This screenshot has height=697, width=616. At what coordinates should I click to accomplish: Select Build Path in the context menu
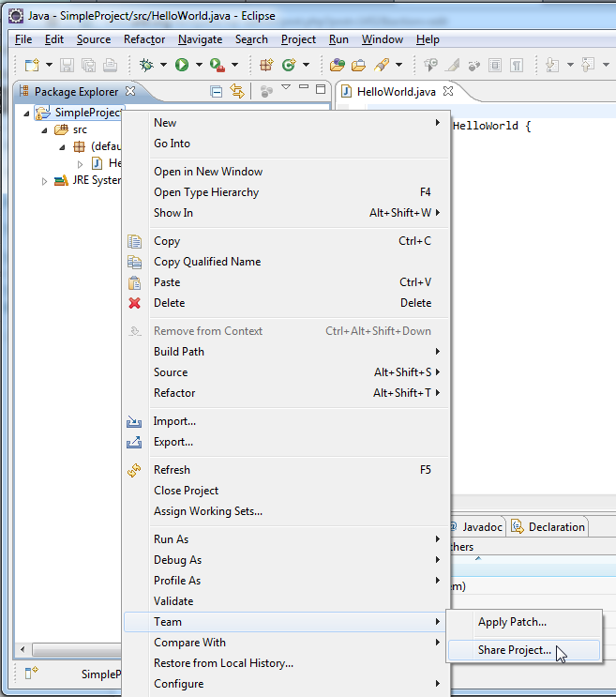click(x=287, y=352)
